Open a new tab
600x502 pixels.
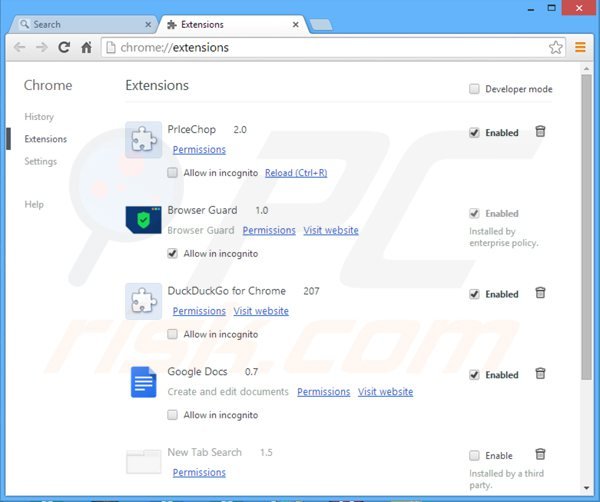pyautogui.click(x=321, y=25)
